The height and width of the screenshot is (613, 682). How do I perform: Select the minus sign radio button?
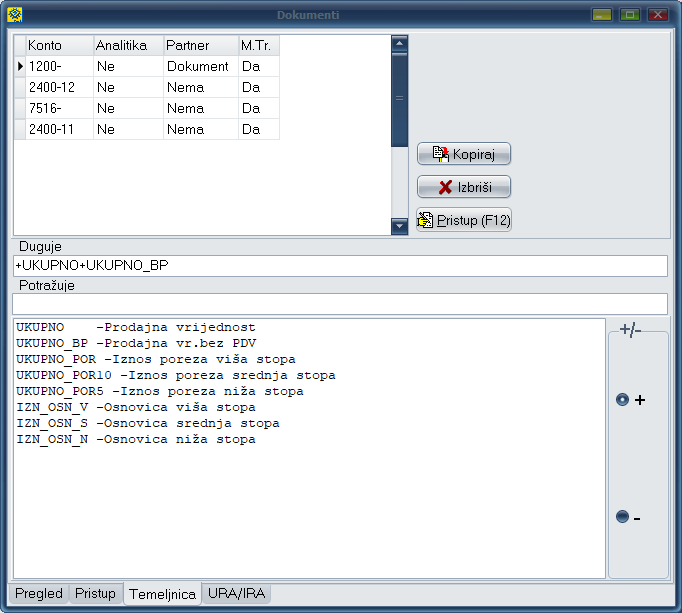(623, 517)
